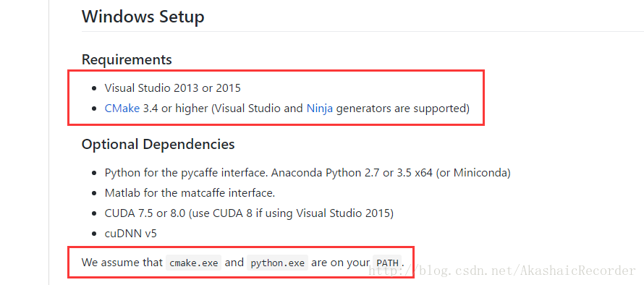The image size is (644, 285).
Task: Open the CMake hyperlink
Action: [x=122, y=109]
